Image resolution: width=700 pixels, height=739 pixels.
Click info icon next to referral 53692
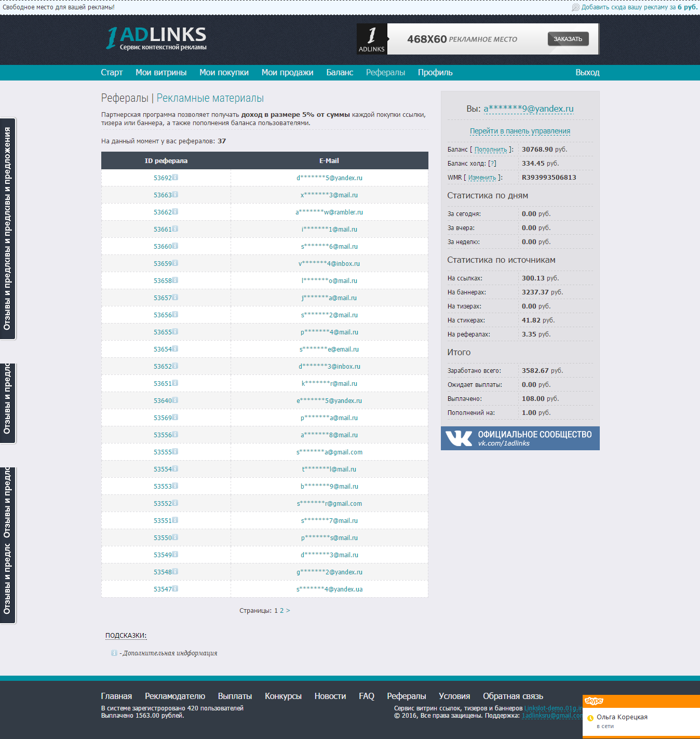[175, 178]
